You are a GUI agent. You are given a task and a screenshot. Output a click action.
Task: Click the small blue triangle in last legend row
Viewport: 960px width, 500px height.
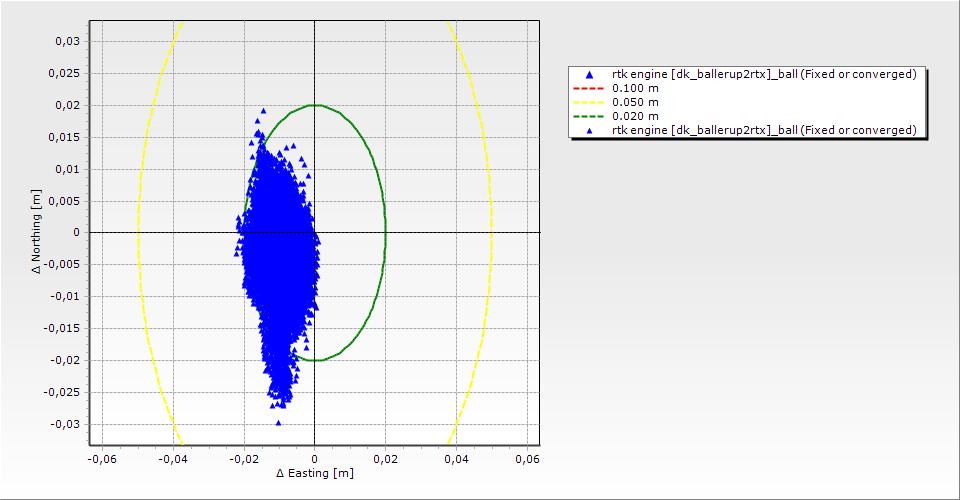(x=590, y=130)
